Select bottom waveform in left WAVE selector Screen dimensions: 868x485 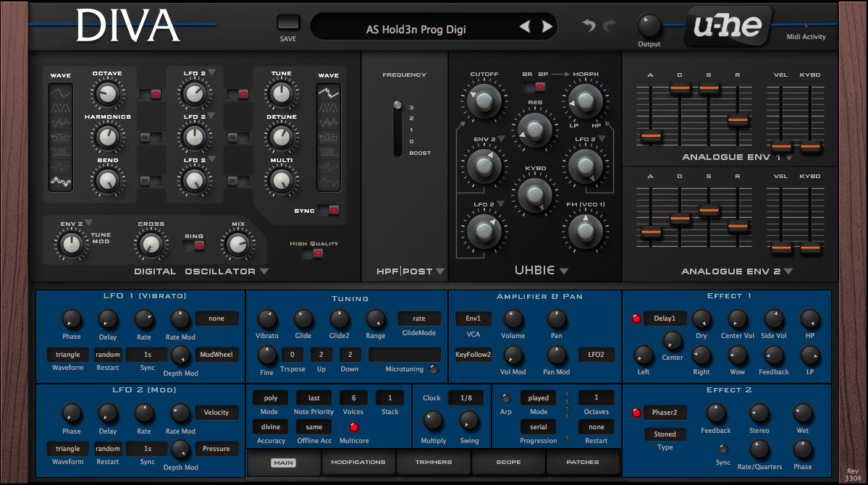[60, 181]
